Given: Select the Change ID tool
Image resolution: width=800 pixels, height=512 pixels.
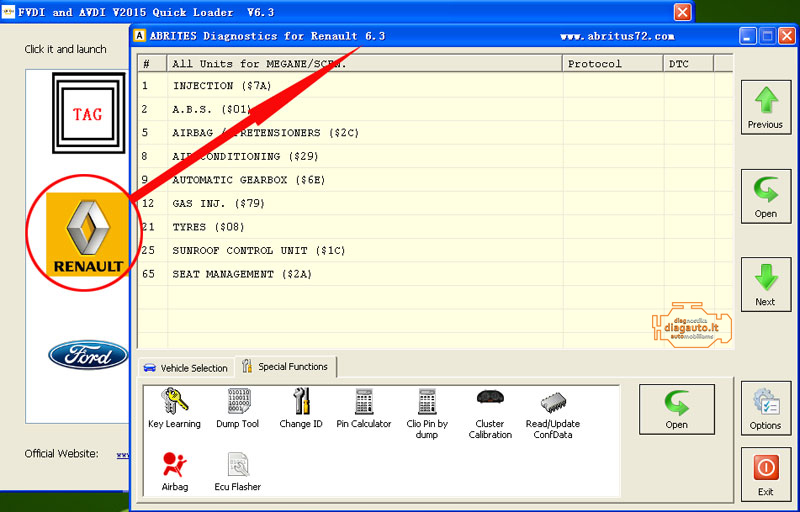Looking at the screenshot, I should click(301, 408).
